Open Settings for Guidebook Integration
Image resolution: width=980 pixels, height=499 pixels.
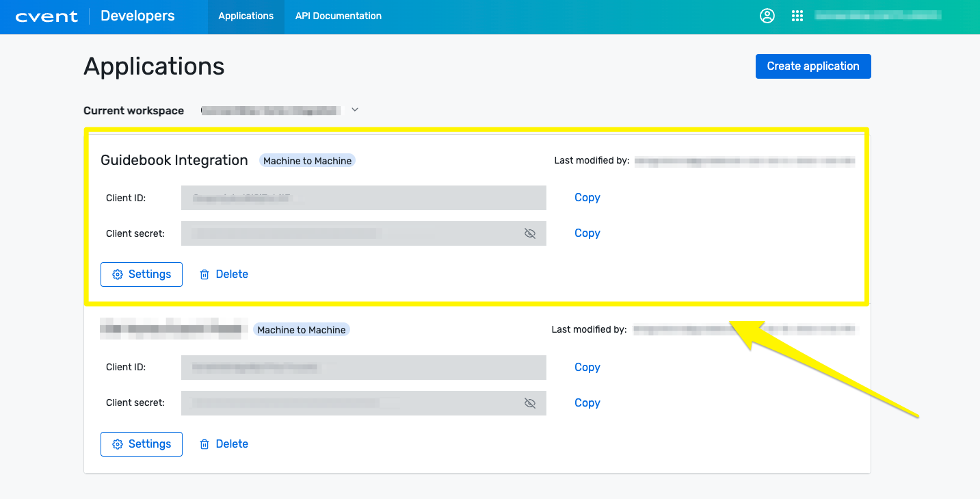coord(142,274)
